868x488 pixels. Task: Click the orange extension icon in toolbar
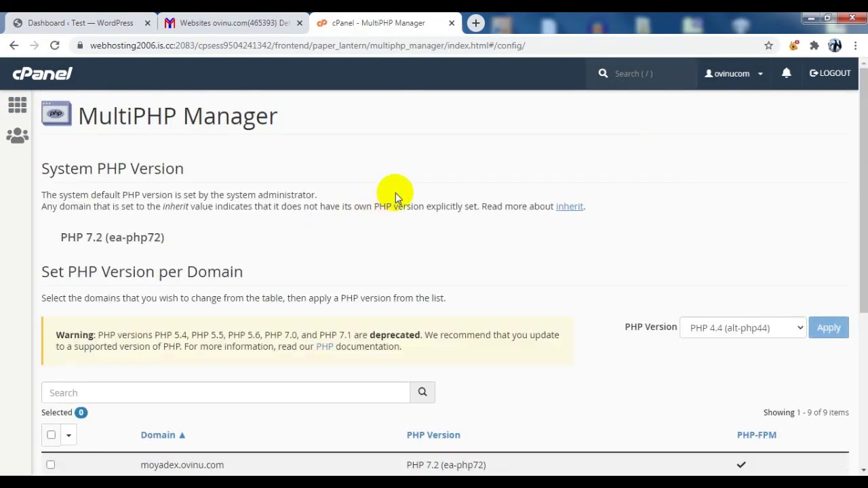pos(794,45)
